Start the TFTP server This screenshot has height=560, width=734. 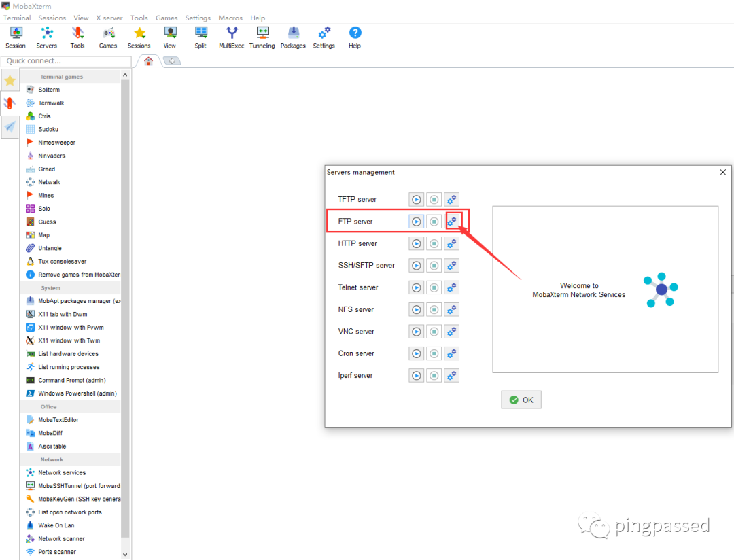[x=416, y=199]
